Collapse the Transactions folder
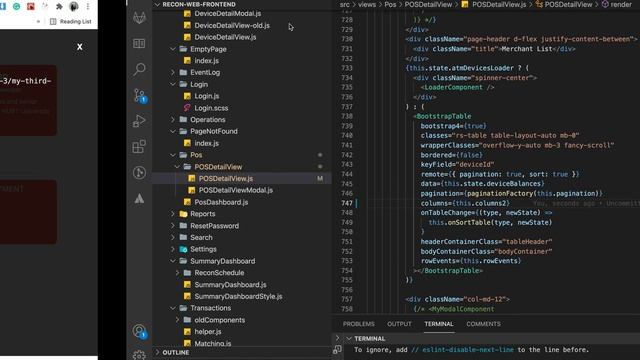The image size is (640, 360). 173,308
